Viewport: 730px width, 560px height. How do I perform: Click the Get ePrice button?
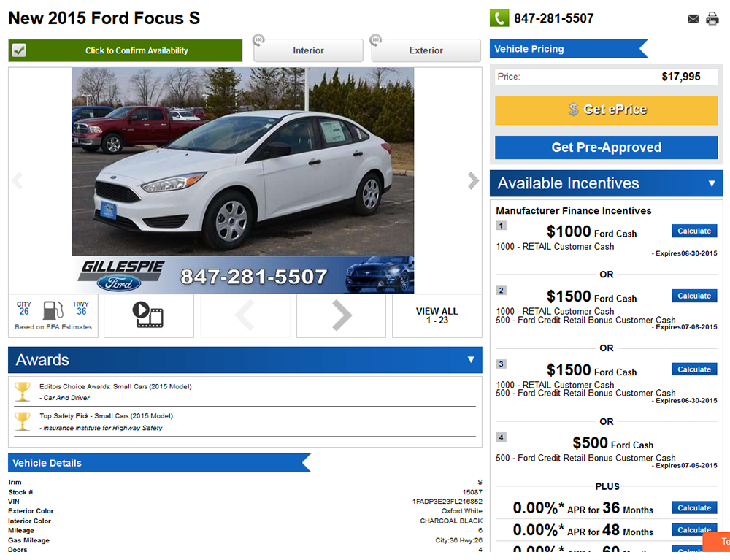click(606, 110)
